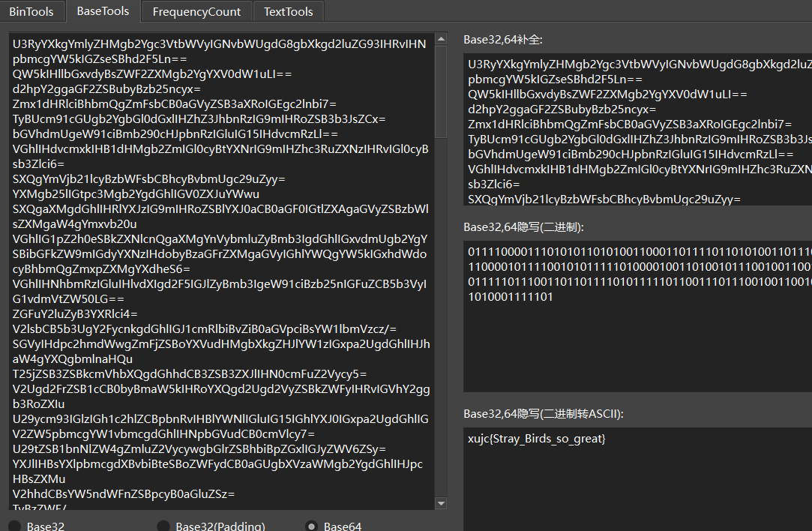Go to the TextTools tab

click(288, 11)
